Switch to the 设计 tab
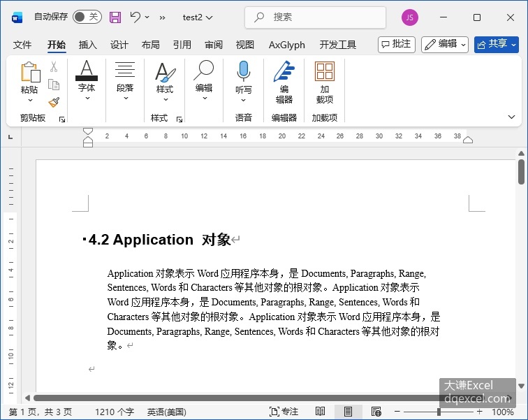528x420 pixels. (x=119, y=45)
